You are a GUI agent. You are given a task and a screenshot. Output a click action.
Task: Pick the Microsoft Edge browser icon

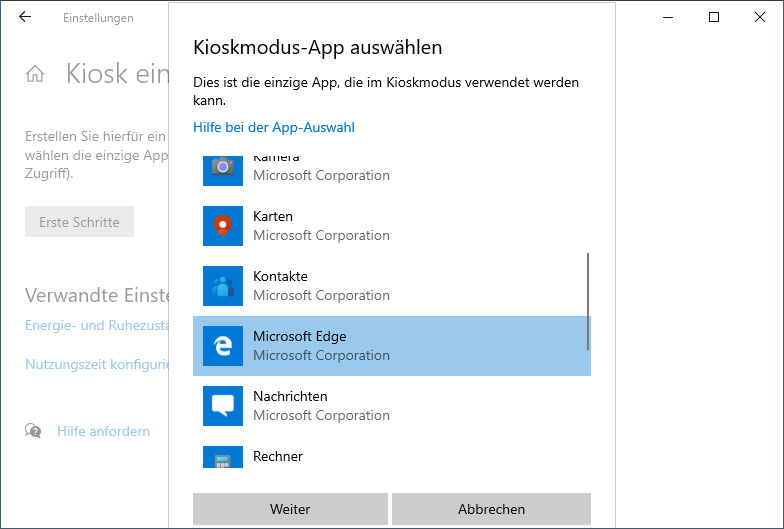222,346
